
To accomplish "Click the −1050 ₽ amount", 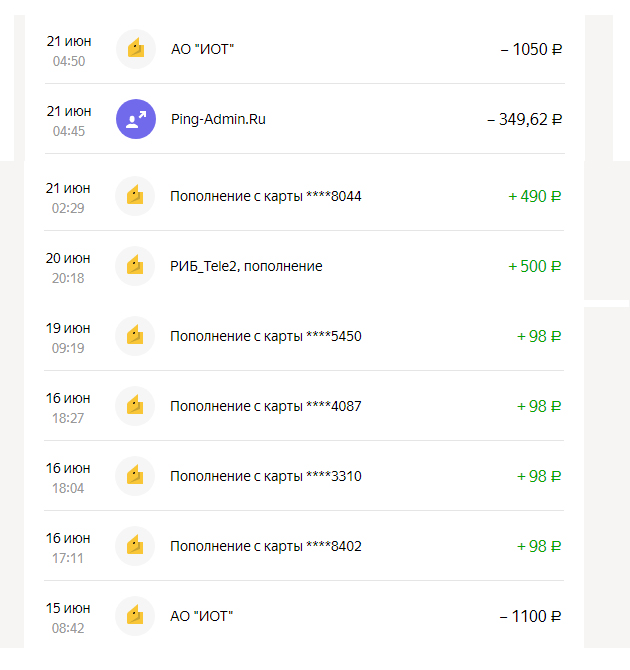I will (x=531, y=49).
